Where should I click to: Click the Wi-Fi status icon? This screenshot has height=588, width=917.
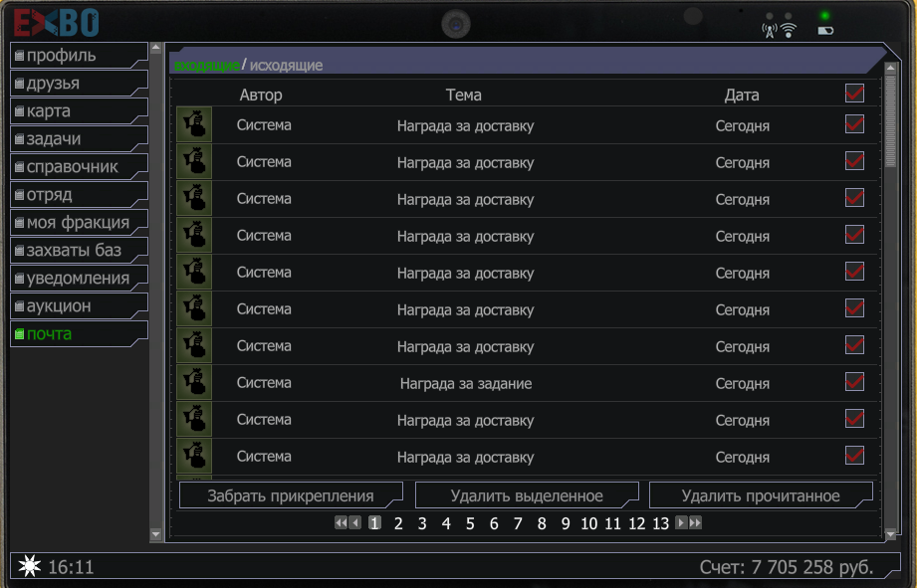point(789,31)
